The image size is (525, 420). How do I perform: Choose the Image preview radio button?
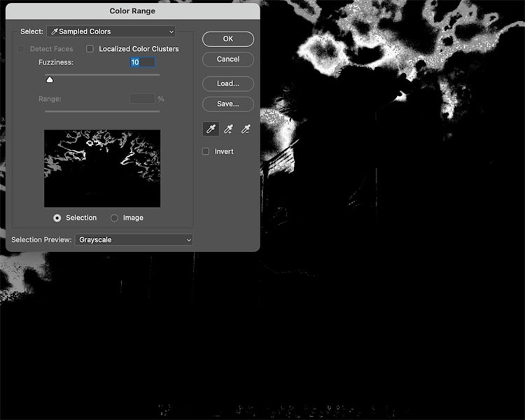(x=114, y=218)
